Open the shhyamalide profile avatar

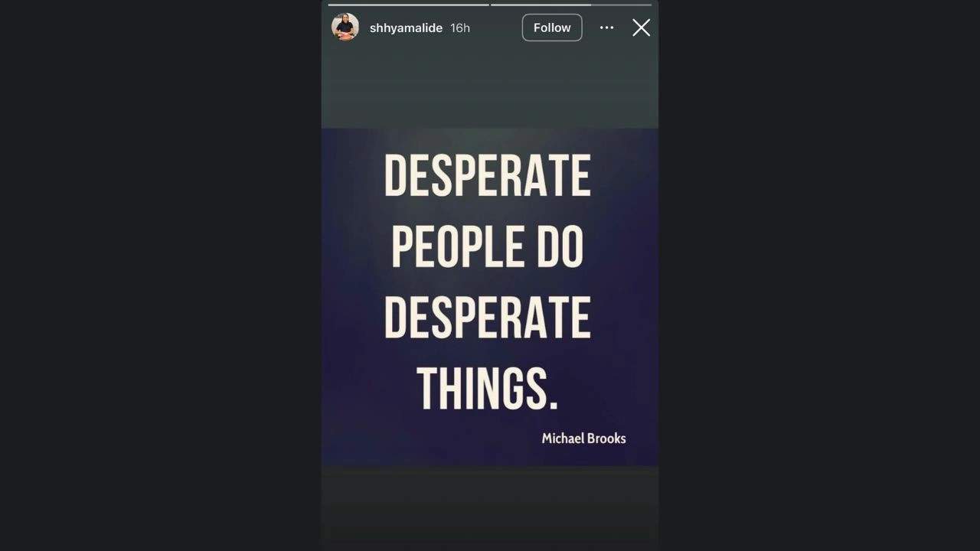point(345,27)
